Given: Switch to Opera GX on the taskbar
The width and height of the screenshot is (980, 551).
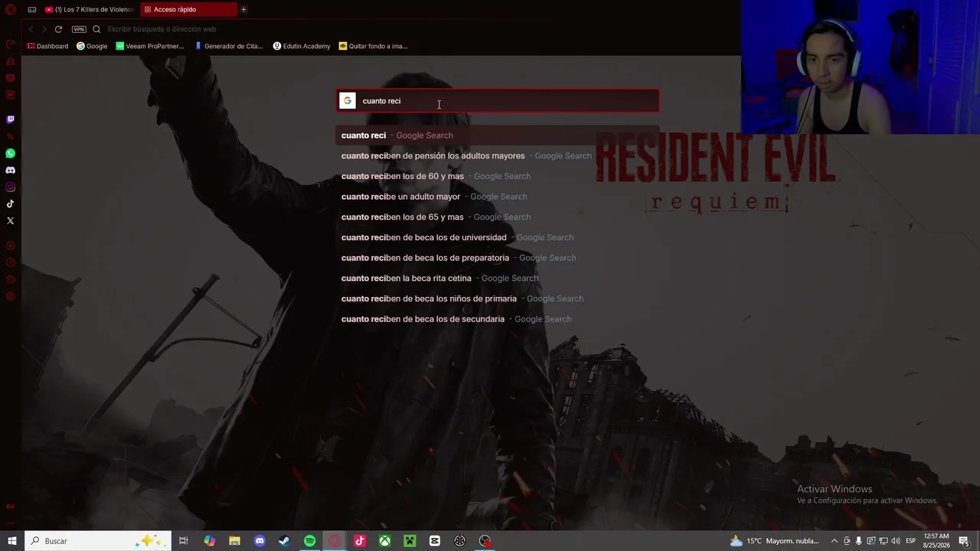Looking at the screenshot, I should click(335, 541).
